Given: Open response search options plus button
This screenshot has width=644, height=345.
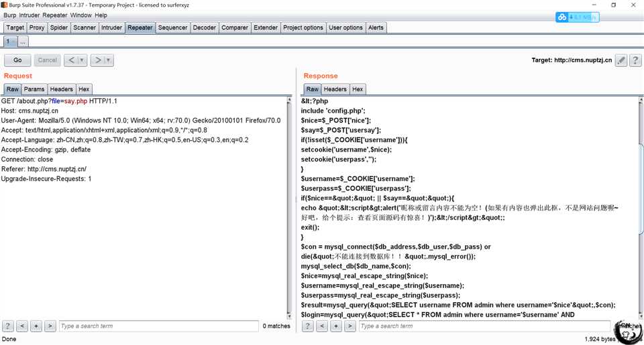Looking at the screenshot, I should point(336,326).
